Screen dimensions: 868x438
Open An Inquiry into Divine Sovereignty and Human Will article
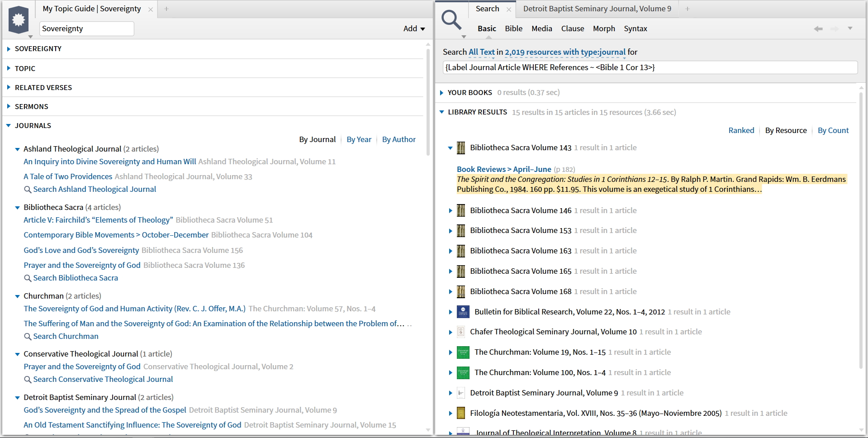(x=110, y=162)
